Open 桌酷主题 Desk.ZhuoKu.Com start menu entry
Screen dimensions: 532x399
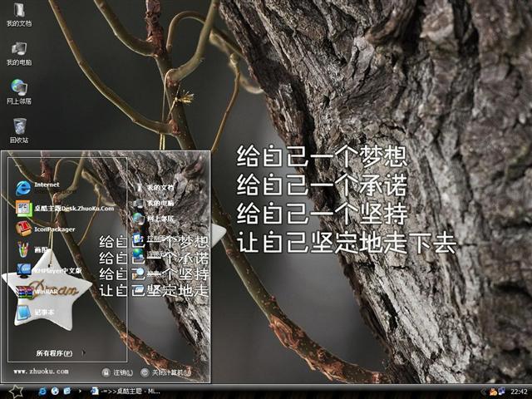click(65, 209)
